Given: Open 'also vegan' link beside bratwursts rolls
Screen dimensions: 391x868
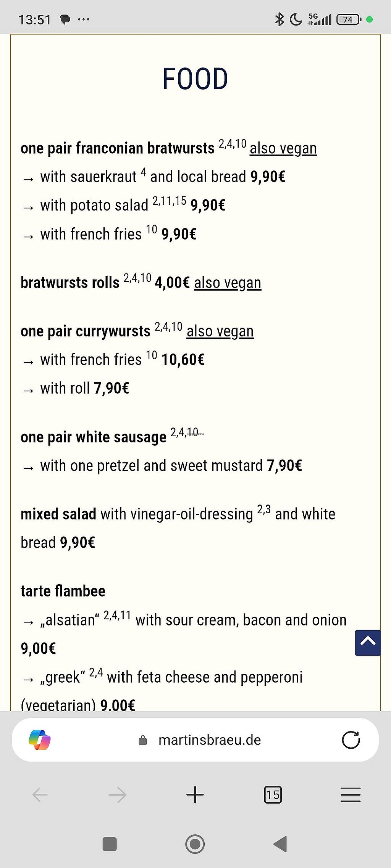Looking at the screenshot, I should tap(228, 283).
